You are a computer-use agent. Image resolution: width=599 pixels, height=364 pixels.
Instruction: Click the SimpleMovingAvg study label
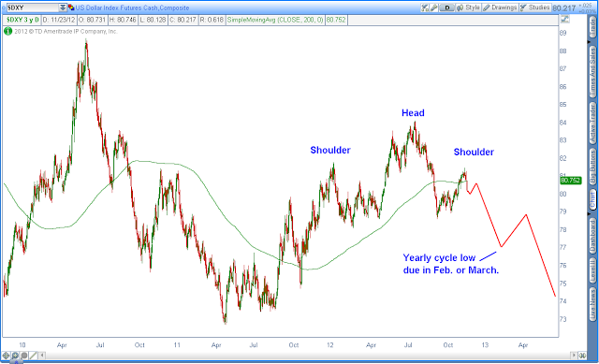point(275,20)
